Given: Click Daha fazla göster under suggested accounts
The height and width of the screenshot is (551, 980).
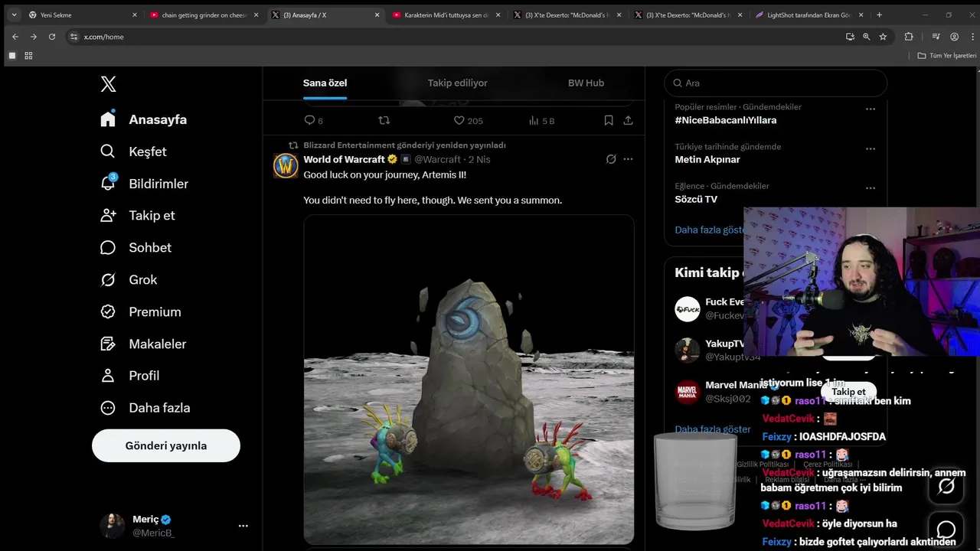Looking at the screenshot, I should [713, 429].
